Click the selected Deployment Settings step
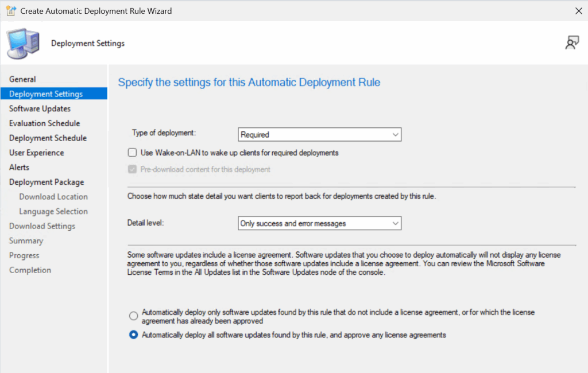The width and height of the screenshot is (588, 373). tap(46, 94)
